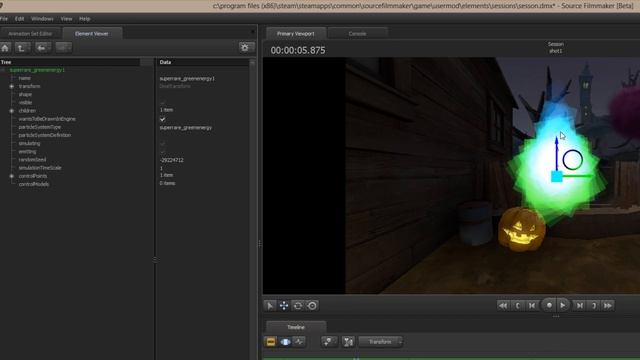The image size is (640, 360).
Task: Toggle the wantsToBeDrawnInEngine checkbox
Action: pyautogui.click(x=162, y=119)
